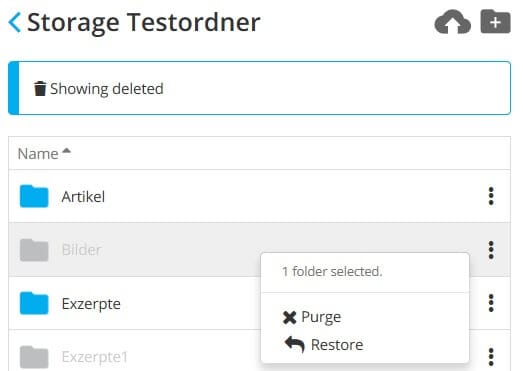
Task: Click the gray Exzerpte1 folder icon
Action: [34, 357]
